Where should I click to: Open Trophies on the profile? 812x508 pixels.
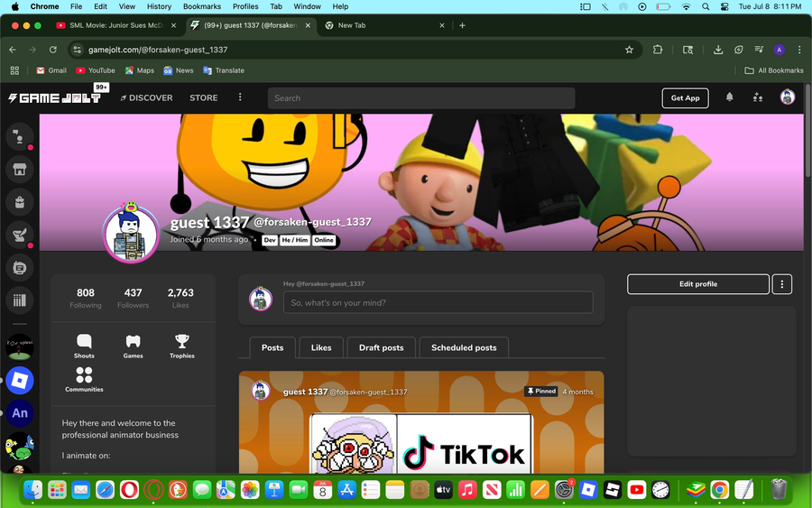point(181,346)
